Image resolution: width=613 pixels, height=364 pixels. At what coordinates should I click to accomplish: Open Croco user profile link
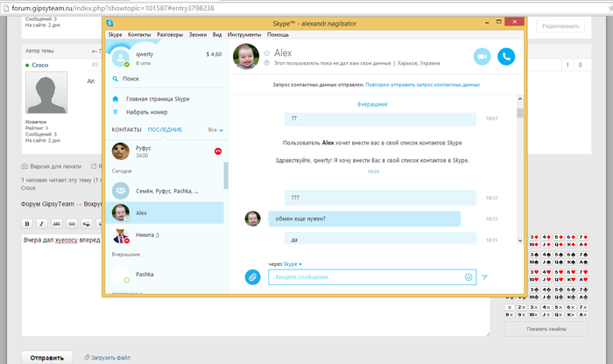pyautogui.click(x=40, y=65)
